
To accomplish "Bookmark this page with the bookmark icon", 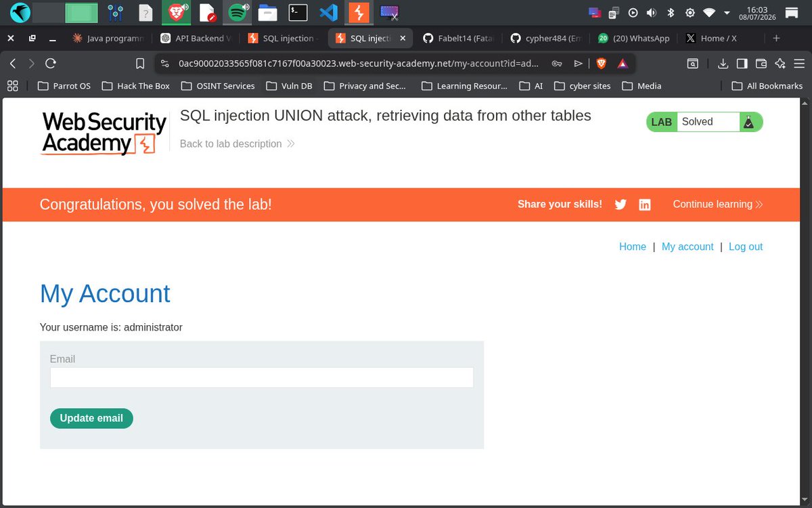I will click(x=140, y=64).
